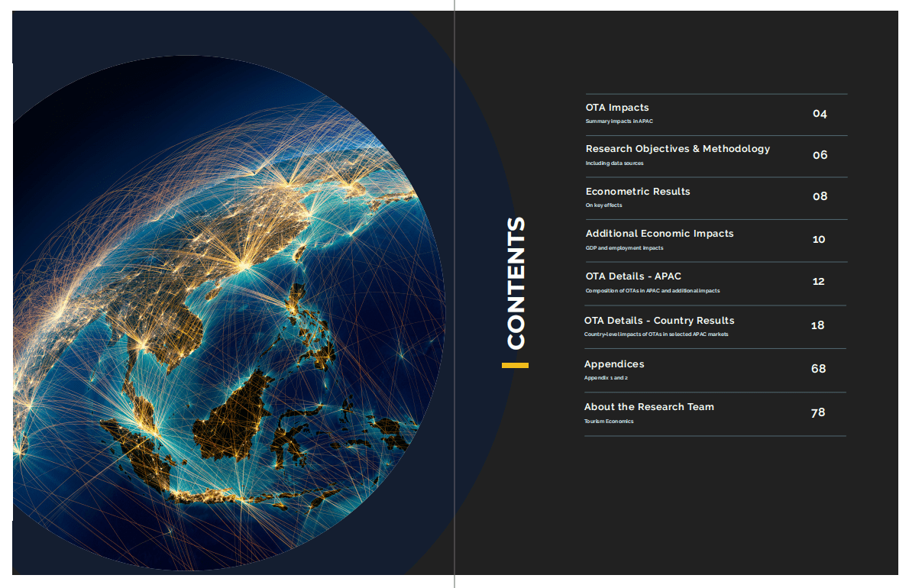Open the OTA Impacts contents entry
This screenshot has width=909, height=588.
(x=617, y=108)
